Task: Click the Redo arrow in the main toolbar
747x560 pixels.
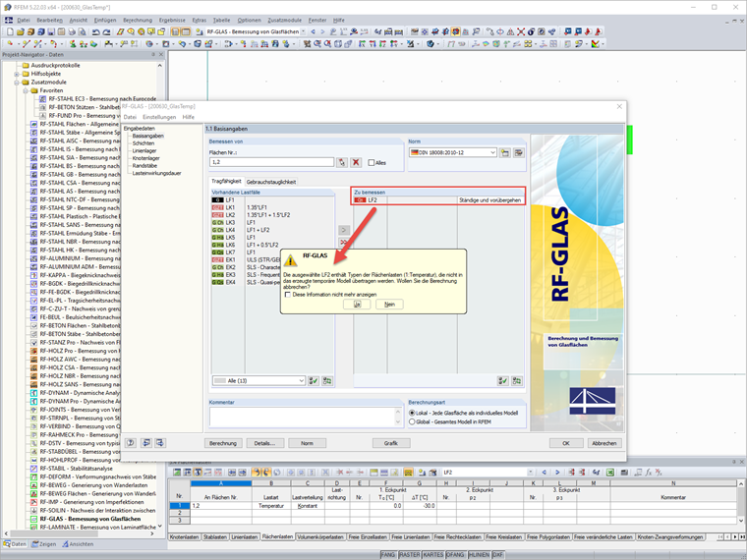Action: tap(107, 31)
